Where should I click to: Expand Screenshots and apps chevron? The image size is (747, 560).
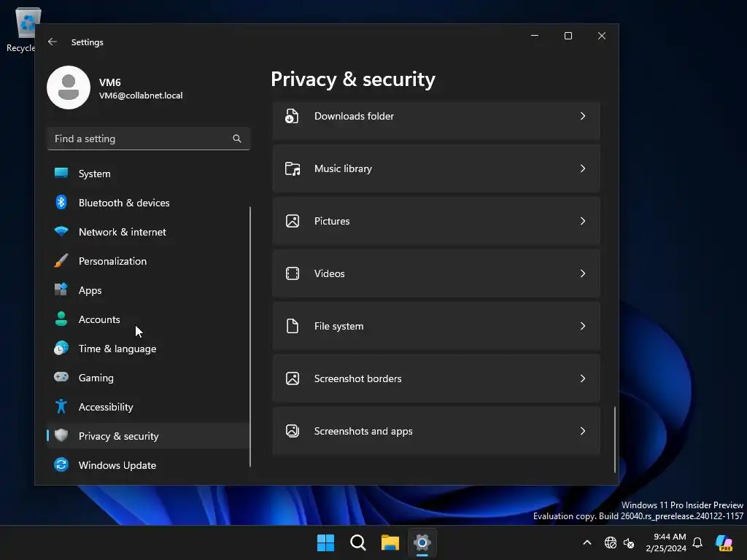(583, 431)
